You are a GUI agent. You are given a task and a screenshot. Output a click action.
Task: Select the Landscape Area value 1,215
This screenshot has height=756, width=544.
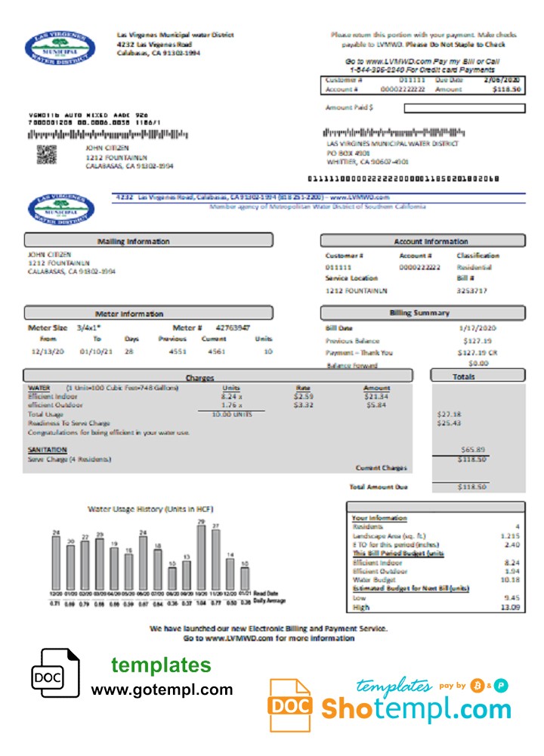pos(510,536)
